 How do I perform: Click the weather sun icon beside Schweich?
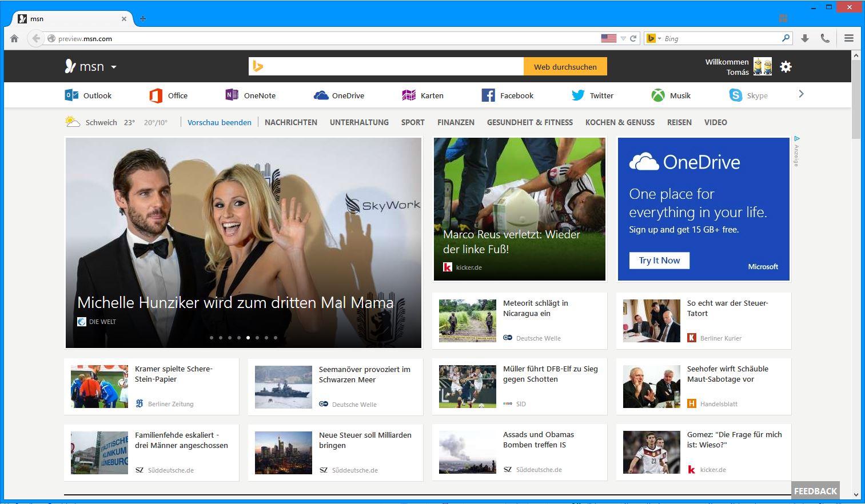(73, 121)
